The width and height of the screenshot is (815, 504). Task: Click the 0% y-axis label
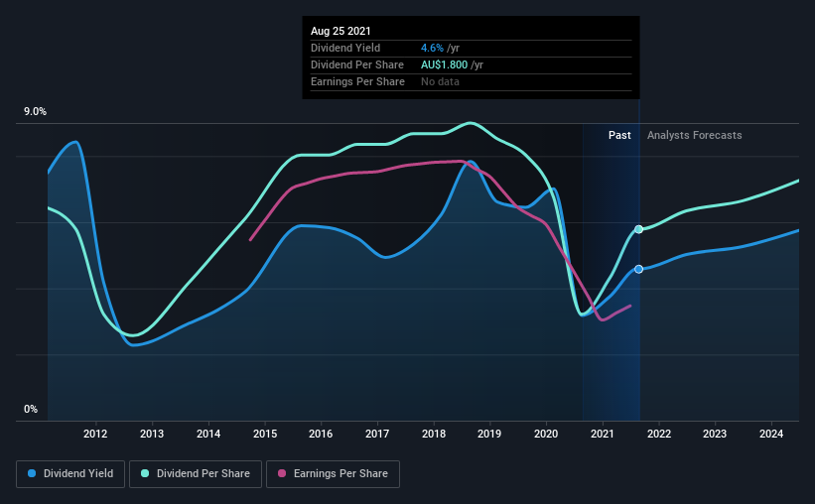31,410
